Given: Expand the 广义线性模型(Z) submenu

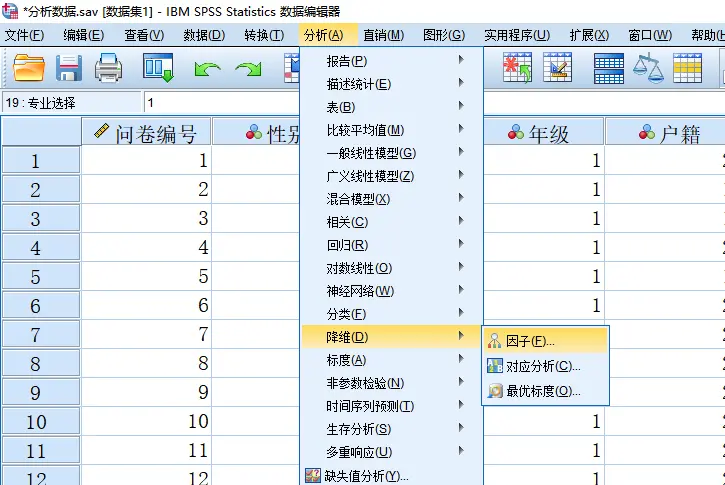Looking at the screenshot, I should point(391,176).
